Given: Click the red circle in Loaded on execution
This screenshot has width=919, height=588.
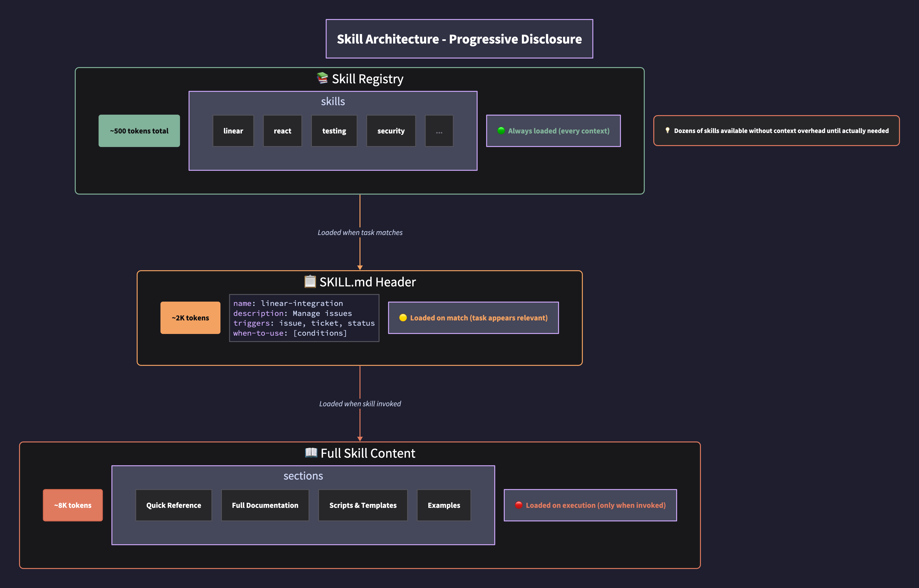Looking at the screenshot, I should pyautogui.click(x=519, y=505).
